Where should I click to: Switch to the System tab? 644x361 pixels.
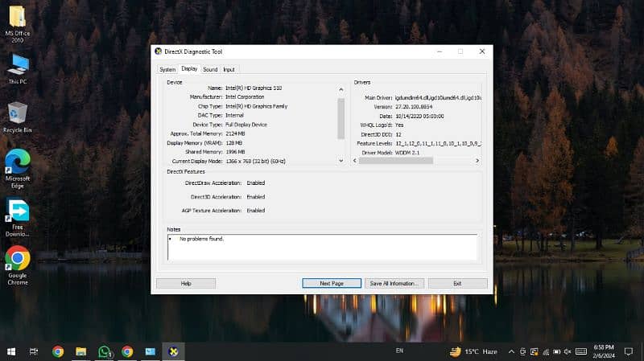[167, 70]
